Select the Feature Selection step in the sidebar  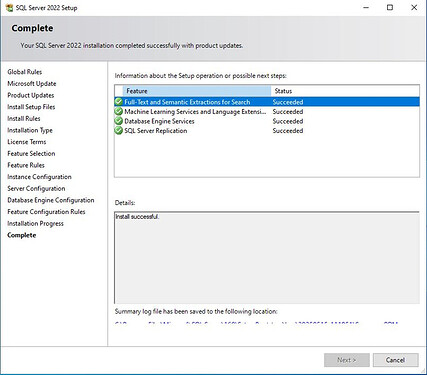click(31, 154)
